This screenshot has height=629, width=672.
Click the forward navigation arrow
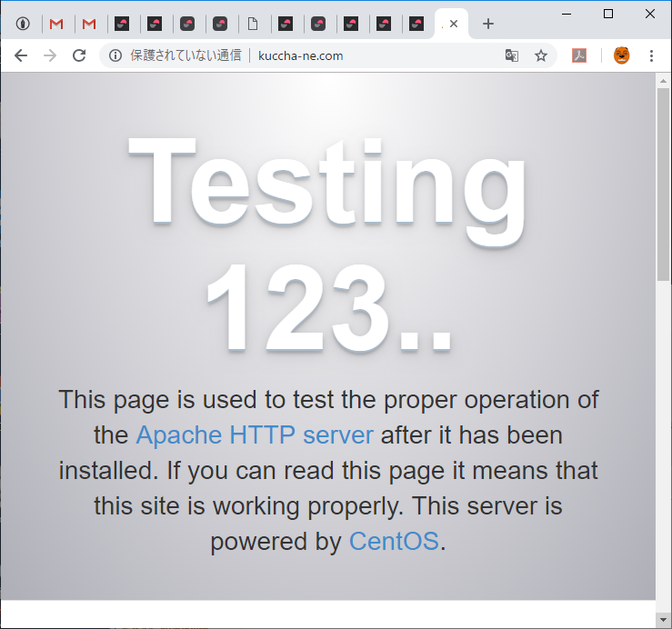(x=50, y=55)
